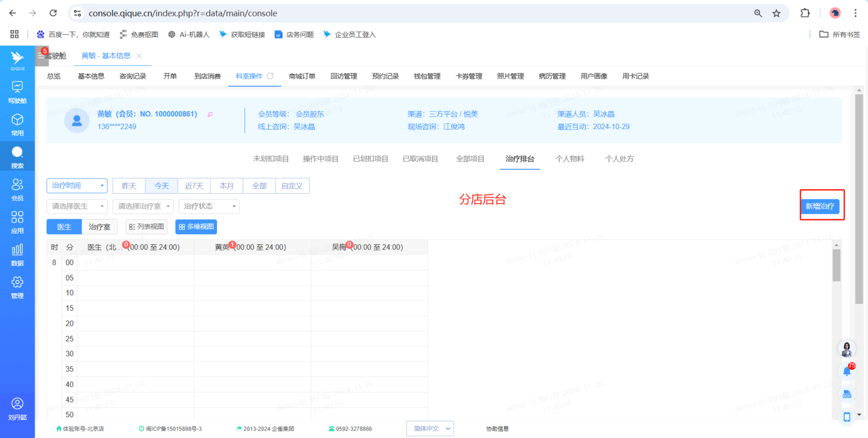Open the 驾驶舱 dashboard sidebar icon
868x438 pixels.
pyautogui.click(x=17, y=91)
